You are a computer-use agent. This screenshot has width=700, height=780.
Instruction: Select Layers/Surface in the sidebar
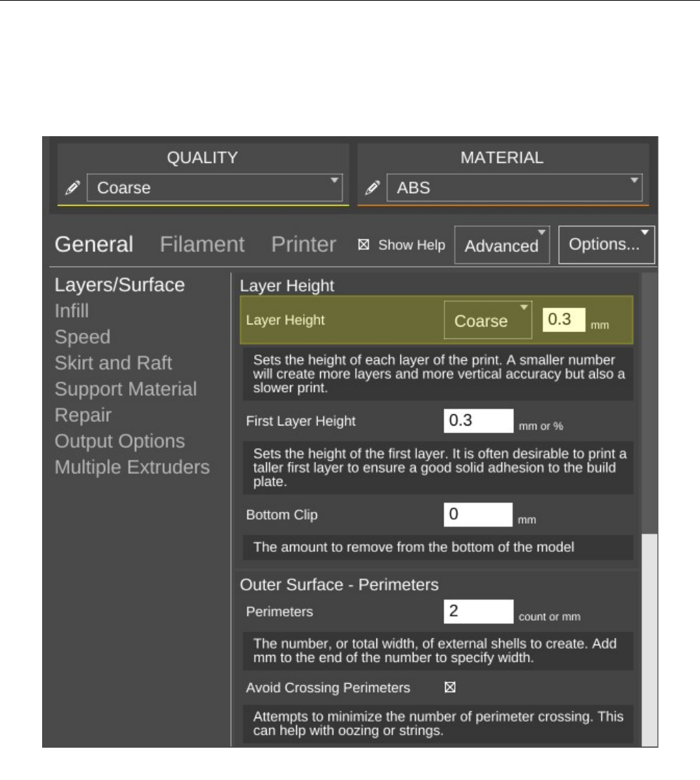click(119, 285)
